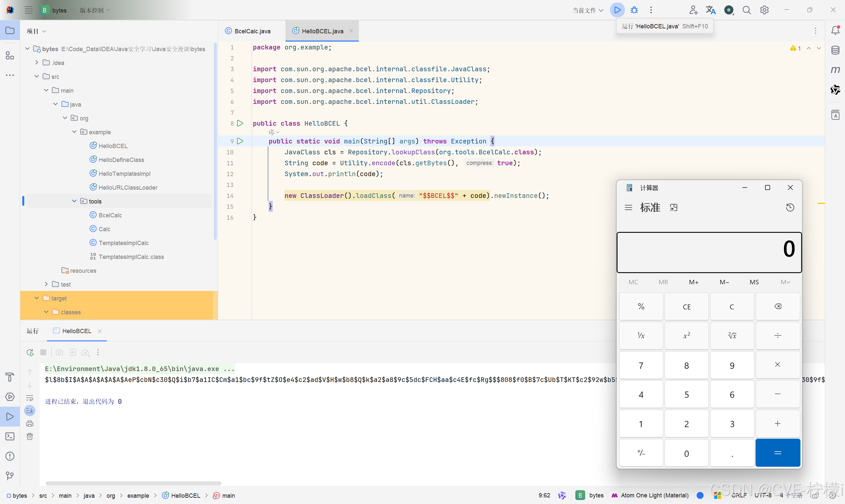Rerun HelloBCEL in the run panel
Screen dimensions: 845x504
pyautogui.click(x=30, y=352)
